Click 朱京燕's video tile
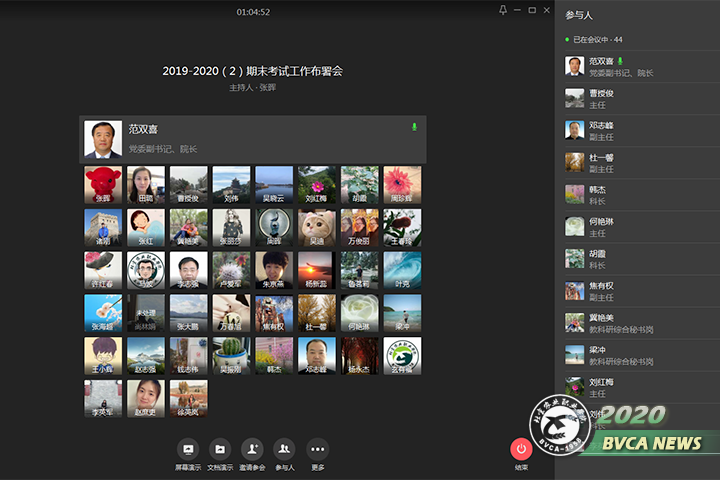 pyautogui.click(x=274, y=270)
